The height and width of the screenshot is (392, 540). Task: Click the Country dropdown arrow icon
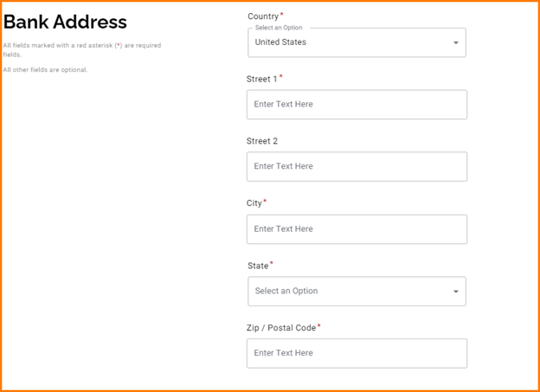pyautogui.click(x=456, y=42)
